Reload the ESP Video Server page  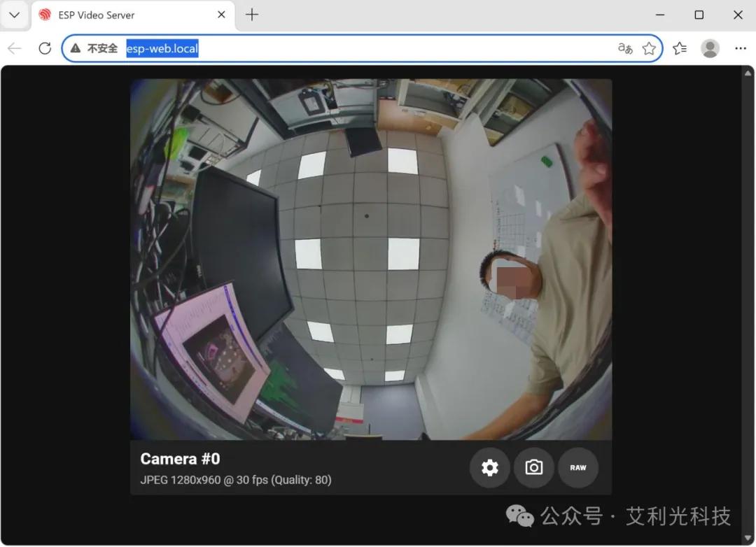click(45, 48)
